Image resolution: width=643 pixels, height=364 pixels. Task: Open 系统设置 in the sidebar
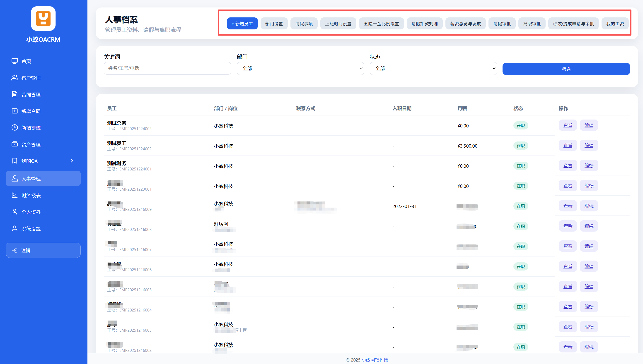(x=31, y=228)
